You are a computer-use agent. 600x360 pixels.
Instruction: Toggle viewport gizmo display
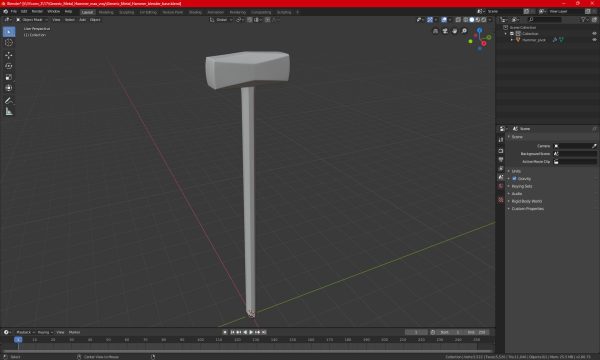pyautogui.click(x=430, y=20)
